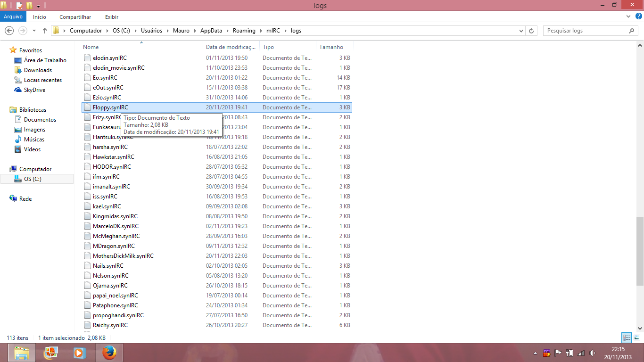Launch Firefox from the taskbar
This screenshot has width=644, height=362.
109,353
